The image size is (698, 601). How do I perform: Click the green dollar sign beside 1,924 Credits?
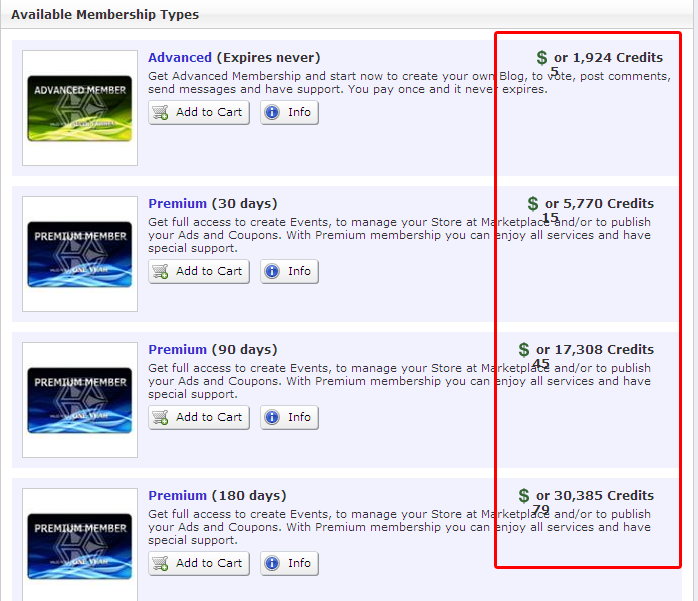(542, 58)
